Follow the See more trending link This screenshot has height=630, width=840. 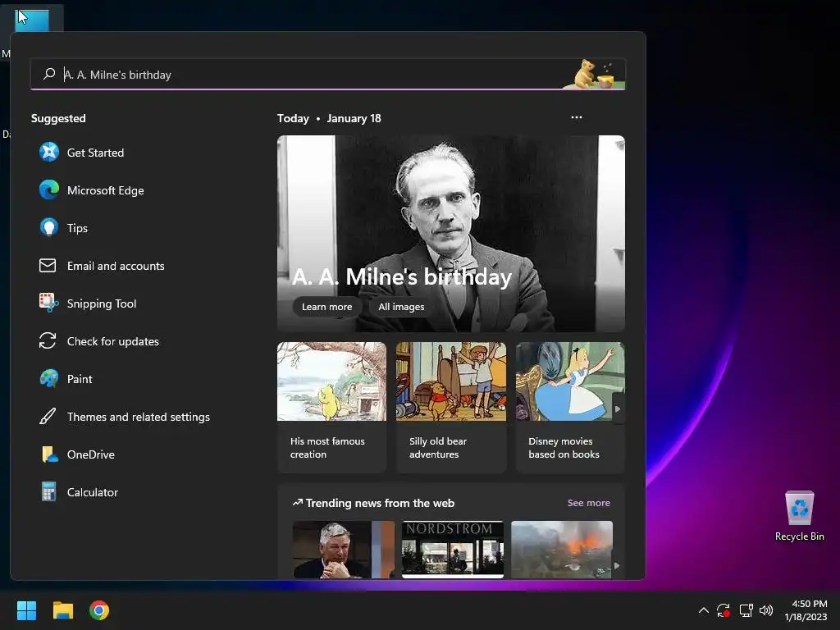click(589, 503)
